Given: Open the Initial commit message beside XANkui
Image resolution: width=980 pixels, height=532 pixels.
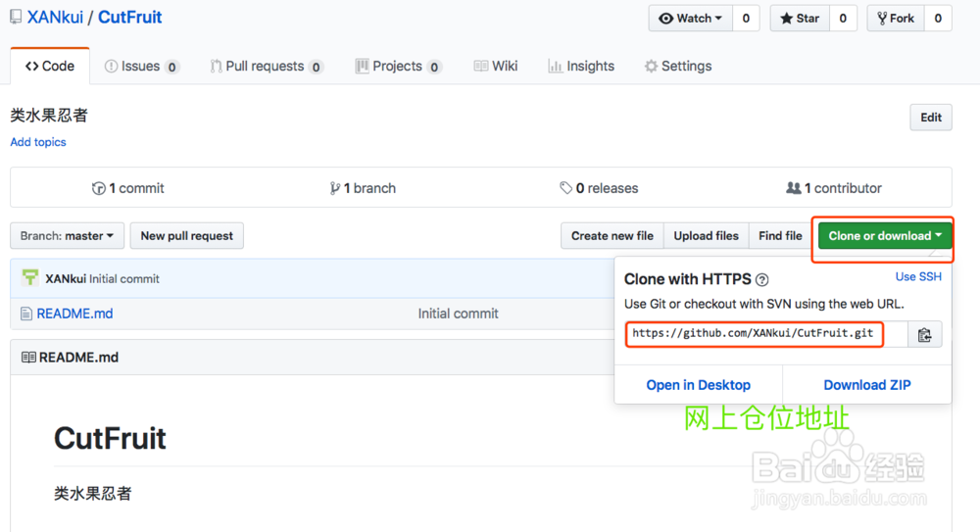Looking at the screenshot, I should (x=124, y=279).
